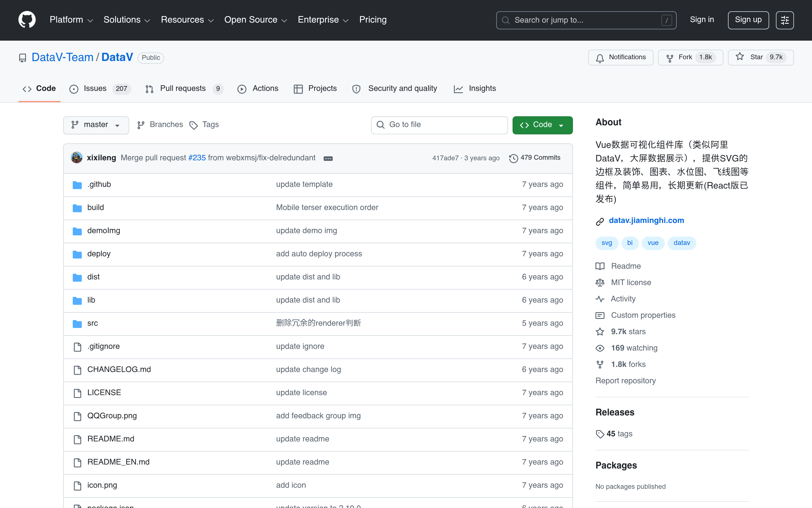Switch to the Pull requests tab

184,89
